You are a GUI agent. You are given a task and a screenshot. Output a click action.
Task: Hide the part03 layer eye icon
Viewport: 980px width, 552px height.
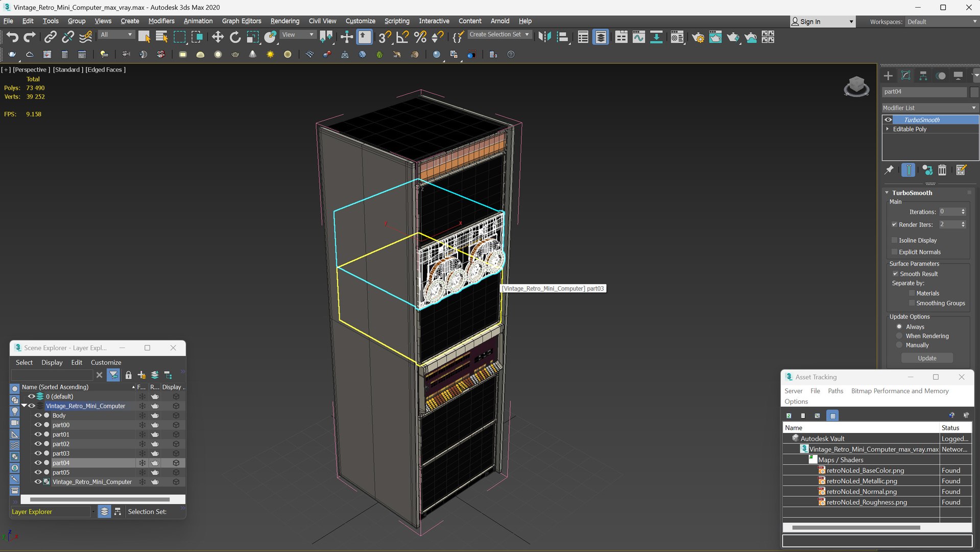click(x=38, y=453)
